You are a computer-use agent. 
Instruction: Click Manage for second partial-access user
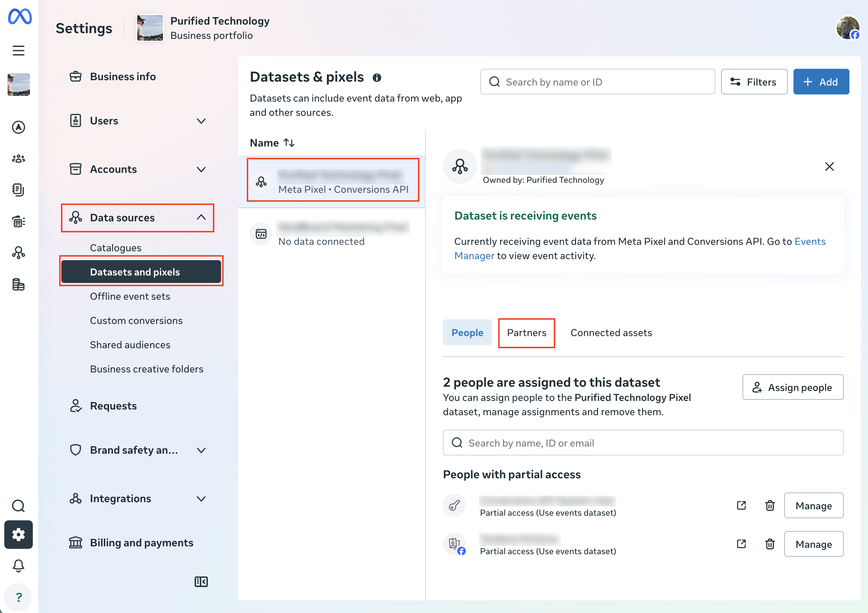coord(813,544)
